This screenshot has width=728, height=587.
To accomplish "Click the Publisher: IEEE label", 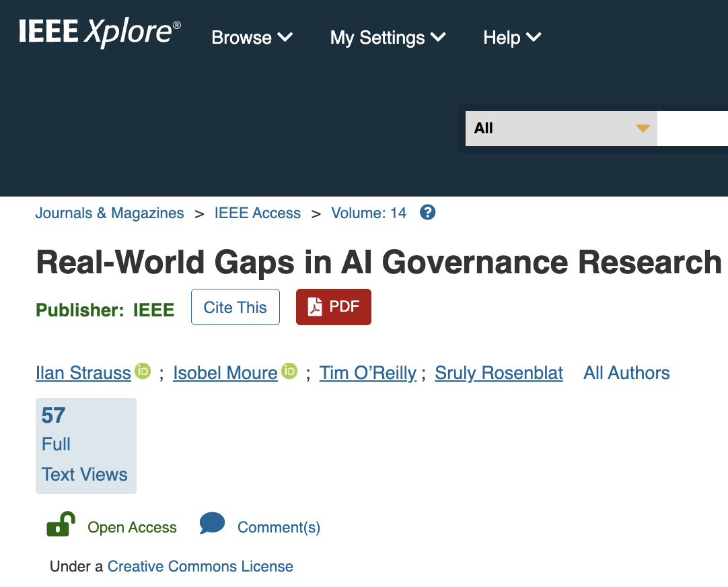I will click(105, 310).
